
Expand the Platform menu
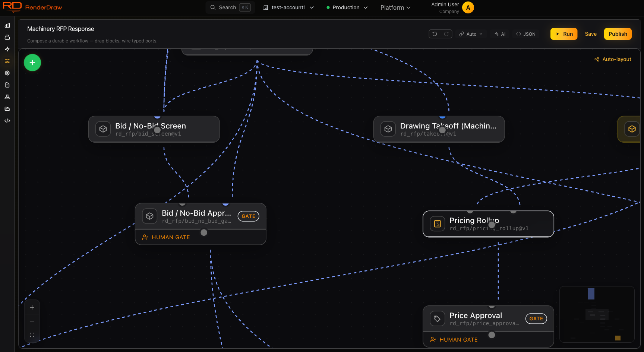[x=395, y=7]
